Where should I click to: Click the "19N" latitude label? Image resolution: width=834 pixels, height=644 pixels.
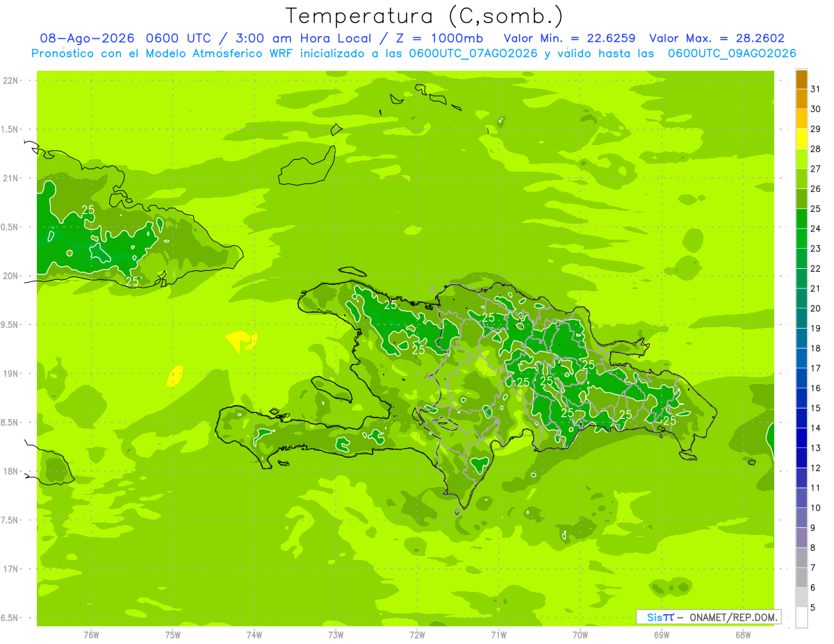10,374
